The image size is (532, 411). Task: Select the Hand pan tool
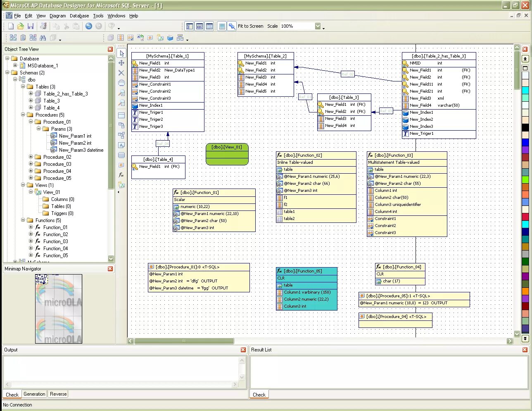coord(121,83)
